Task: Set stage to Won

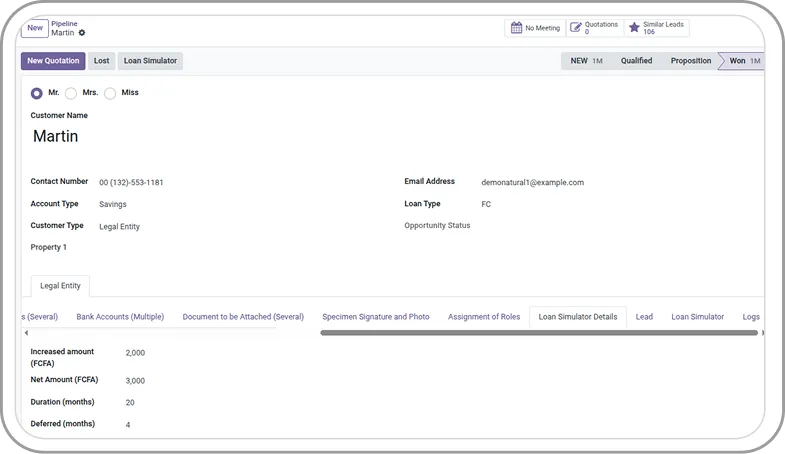Action: [x=744, y=61]
